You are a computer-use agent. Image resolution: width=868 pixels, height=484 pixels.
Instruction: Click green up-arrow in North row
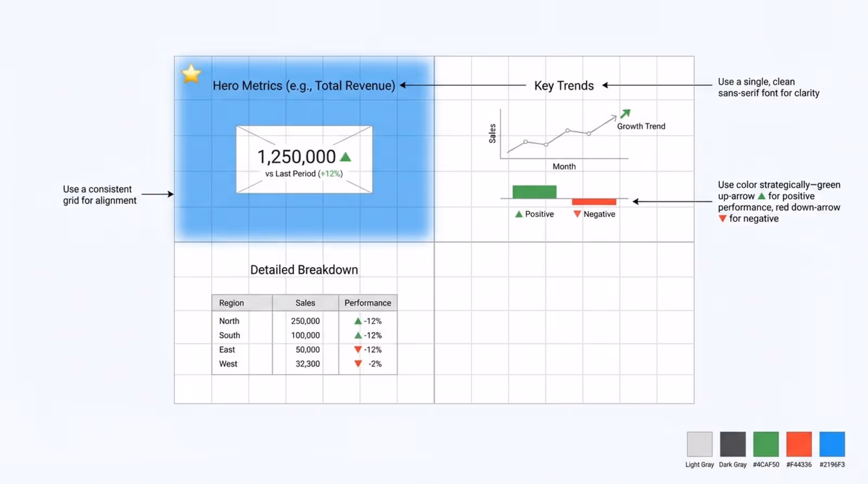click(x=358, y=321)
